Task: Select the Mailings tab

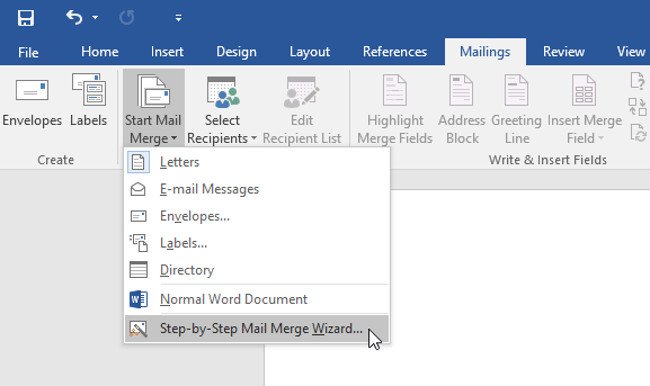Action: click(x=485, y=52)
